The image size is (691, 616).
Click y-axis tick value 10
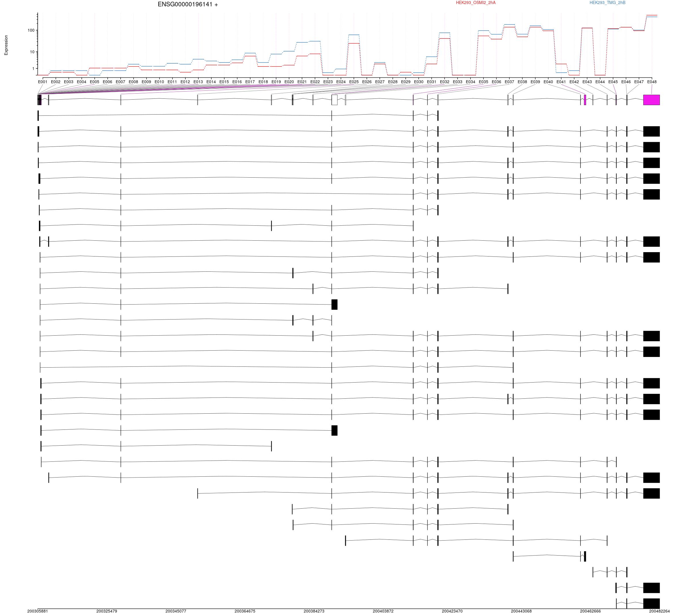click(32, 52)
